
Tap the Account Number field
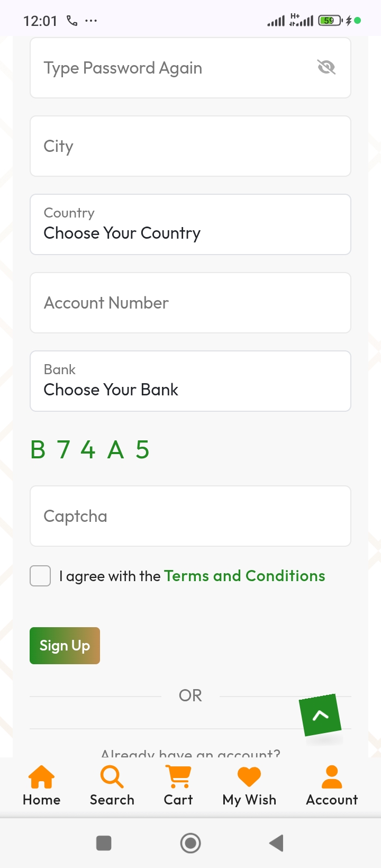[190, 303]
